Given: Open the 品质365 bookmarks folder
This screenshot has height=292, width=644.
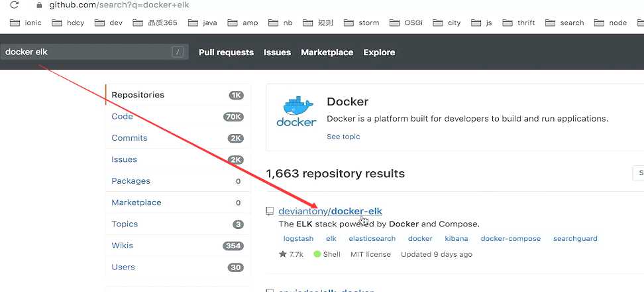Looking at the screenshot, I should coord(155,23).
